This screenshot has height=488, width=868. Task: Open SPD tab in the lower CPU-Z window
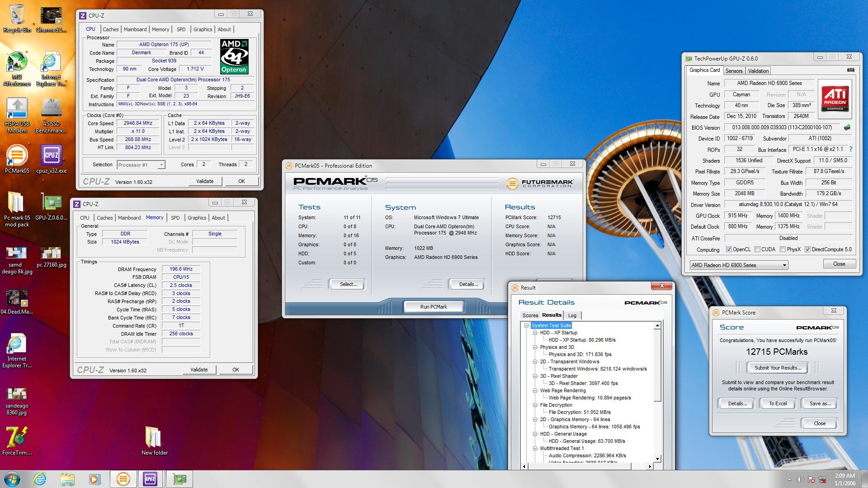click(175, 218)
